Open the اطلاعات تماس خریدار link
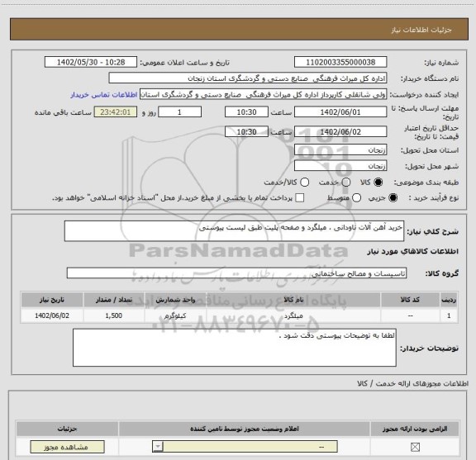Screen dimensions: 476x460 pyautogui.click(x=104, y=95)
